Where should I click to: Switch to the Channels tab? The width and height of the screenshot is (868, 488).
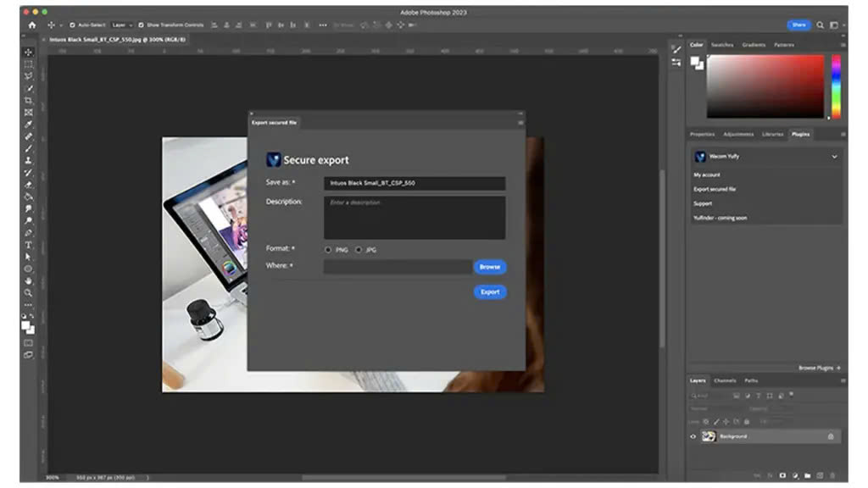[725, 380]
